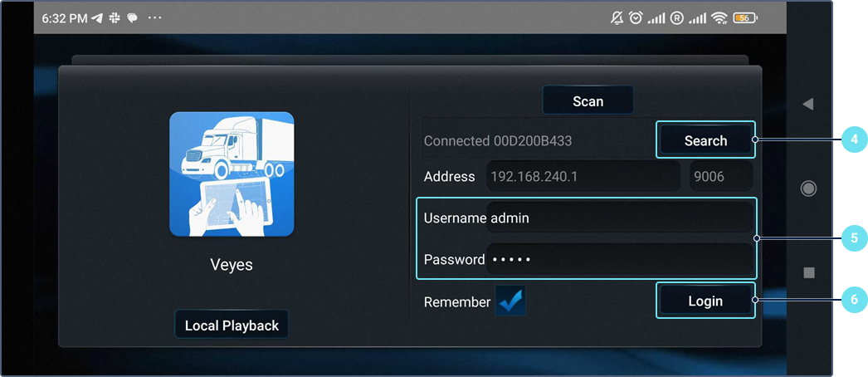The height and width of the screenshot is (377, 868).
Task: Tap the three-dots more notifications icon
Action: tap(155, 18)
